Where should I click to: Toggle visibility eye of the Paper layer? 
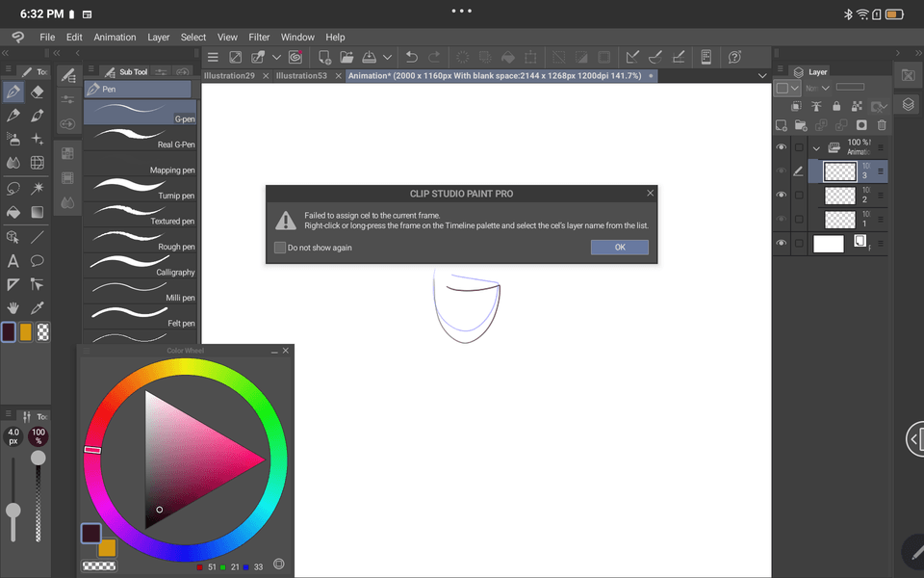click(782, 243)
